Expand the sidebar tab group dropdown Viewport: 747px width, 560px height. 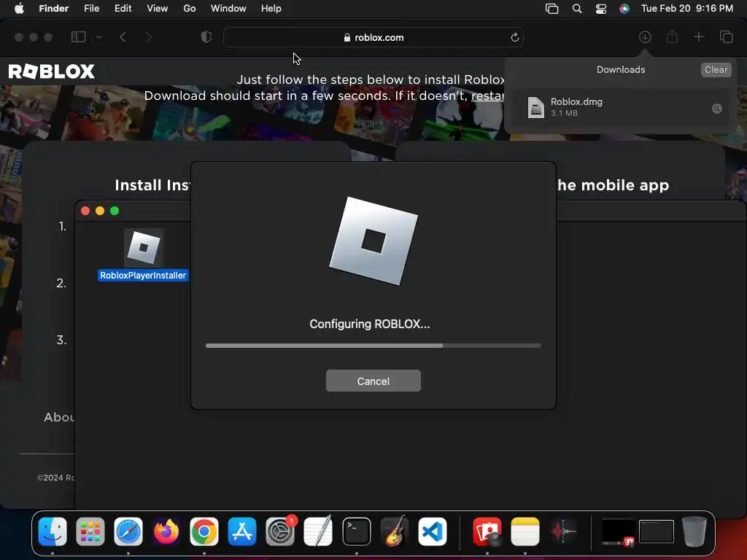[99, 37]
